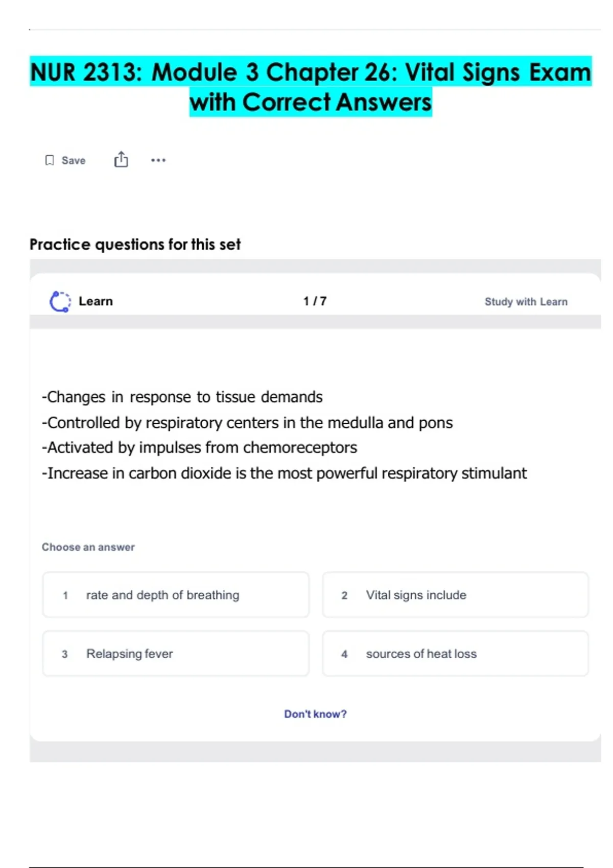Click the highlighted NUR 2313 exam title
This screenshot has width=613, height=868.
[311, 87]
